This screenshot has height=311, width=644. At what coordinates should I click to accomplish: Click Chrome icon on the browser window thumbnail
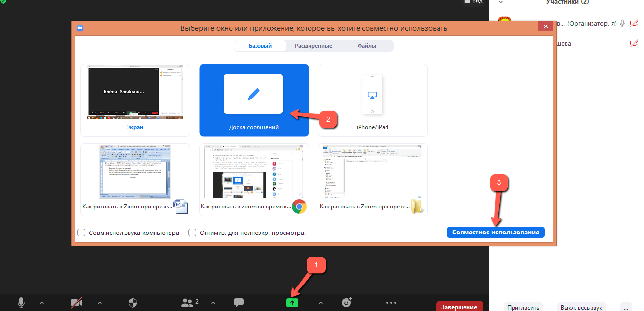coord(299,207)
